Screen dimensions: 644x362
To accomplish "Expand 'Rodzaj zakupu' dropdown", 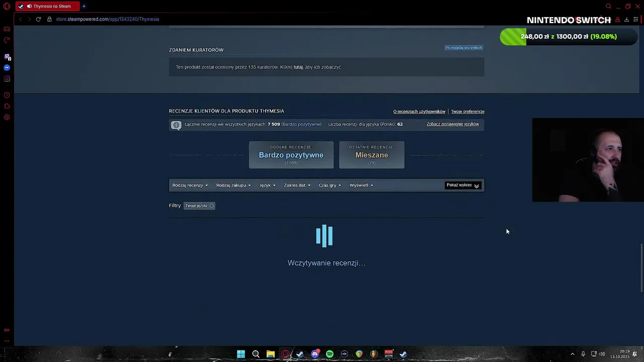I will click(x=233, y=185).
